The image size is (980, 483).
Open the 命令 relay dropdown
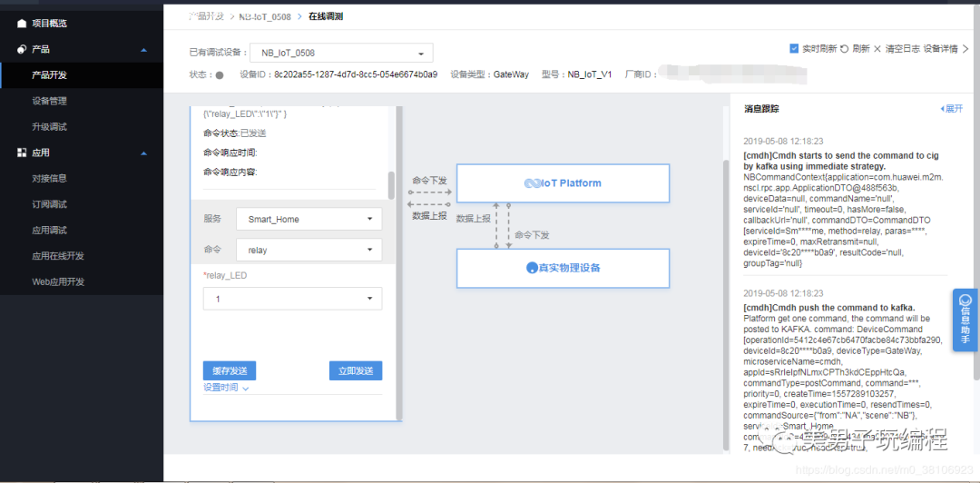[309, 250]
